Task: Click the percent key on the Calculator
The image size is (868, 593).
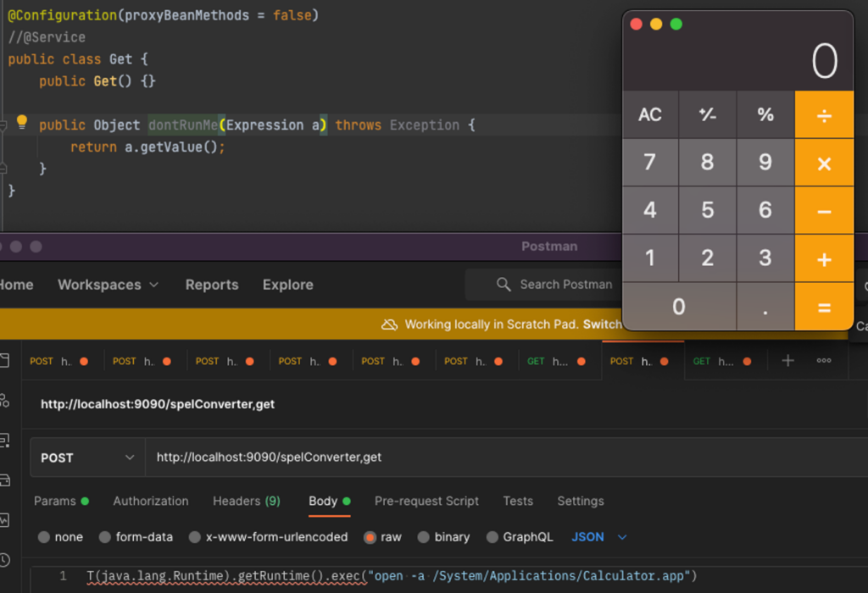Action: (765, 115)
